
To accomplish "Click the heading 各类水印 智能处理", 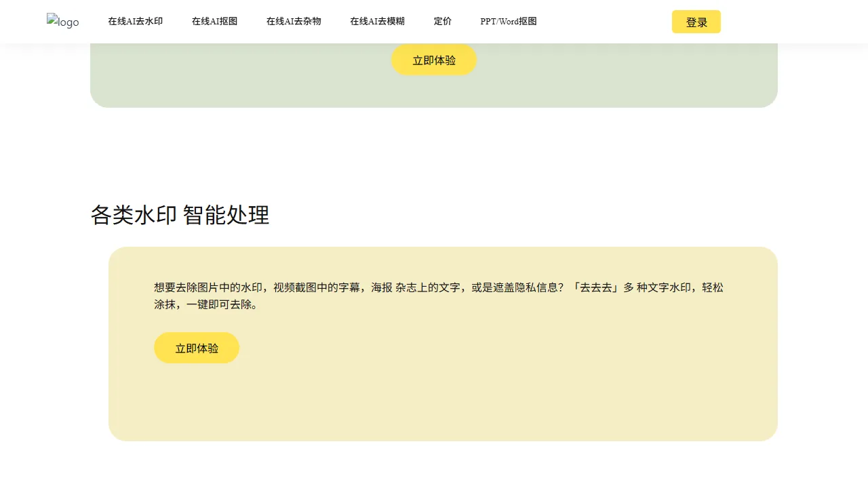I will point(180,216).
